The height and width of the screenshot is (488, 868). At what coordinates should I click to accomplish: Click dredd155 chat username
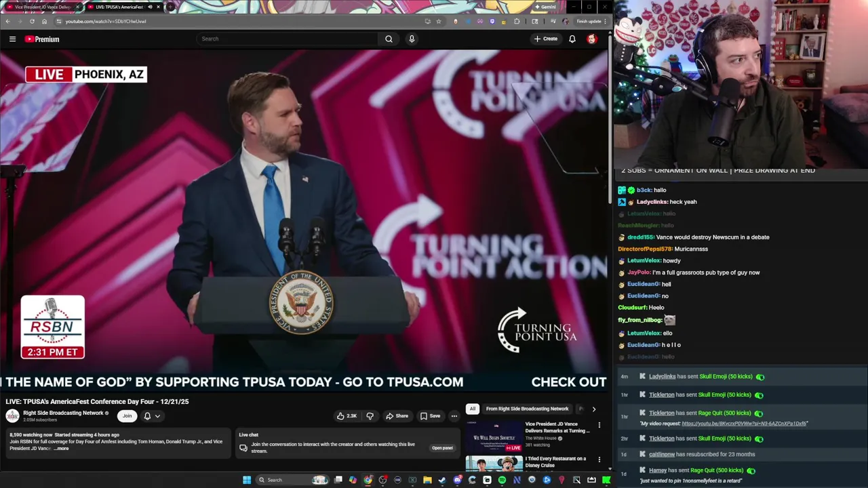(x=640, y=237)
